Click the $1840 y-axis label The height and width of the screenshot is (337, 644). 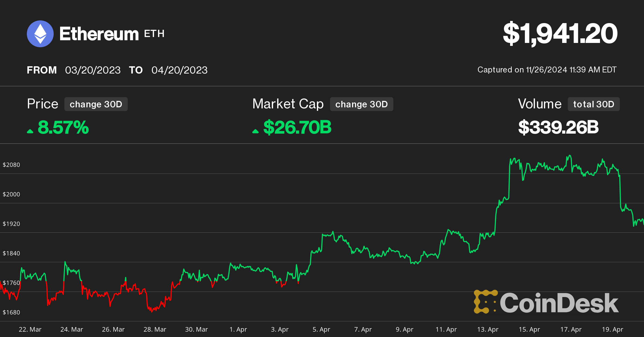pyautogui.click(x=11, y=253)
